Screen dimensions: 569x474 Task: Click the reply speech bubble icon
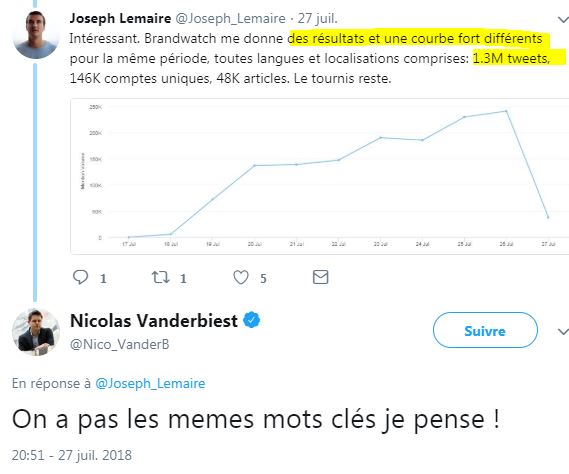81,277
